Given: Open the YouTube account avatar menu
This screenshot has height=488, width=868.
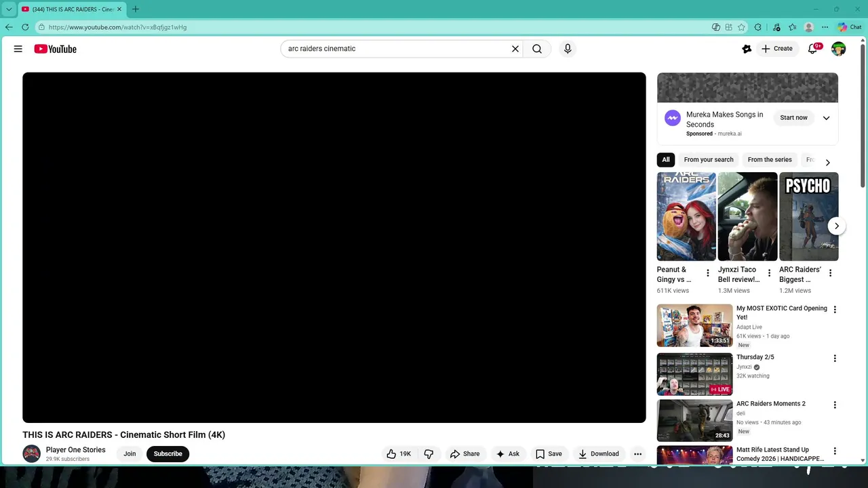Looking at the screenshot, I should [x=839, y=49].
